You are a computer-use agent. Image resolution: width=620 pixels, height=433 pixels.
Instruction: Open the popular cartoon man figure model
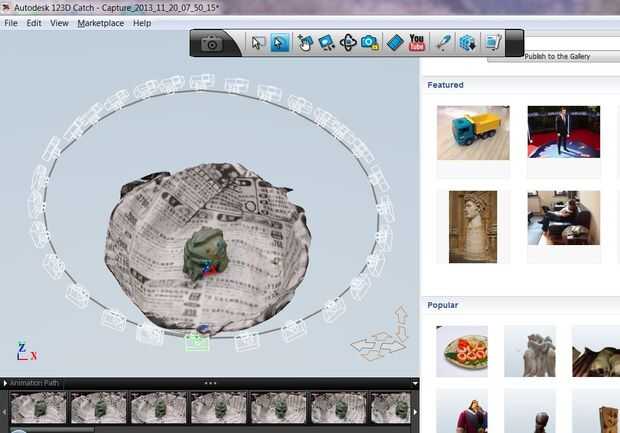pos(462,411)
